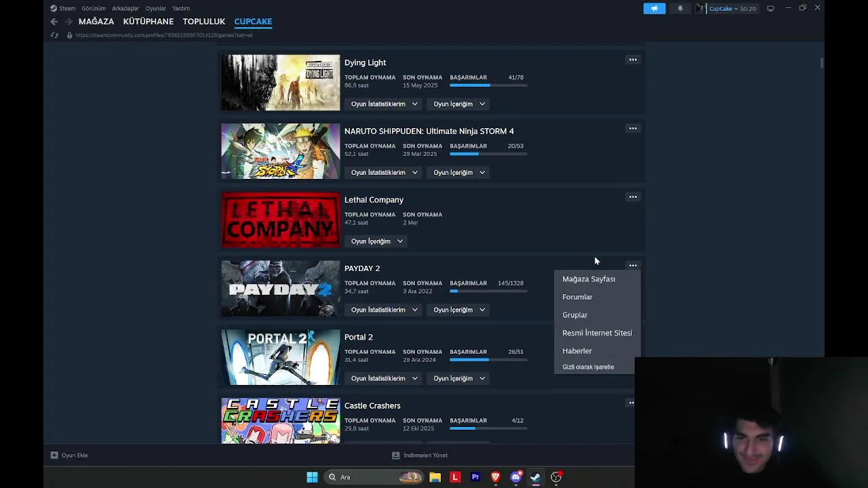Click the PAYDAY 2 cover thumbnail
The image size is (868, 488).
[x=280, y=289]
